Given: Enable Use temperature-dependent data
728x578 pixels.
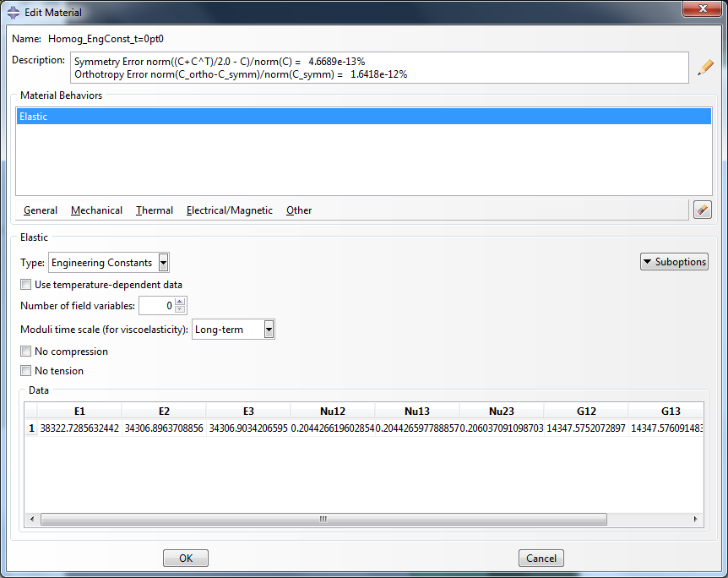Looking at the screenshot, I should click(24, 285).
